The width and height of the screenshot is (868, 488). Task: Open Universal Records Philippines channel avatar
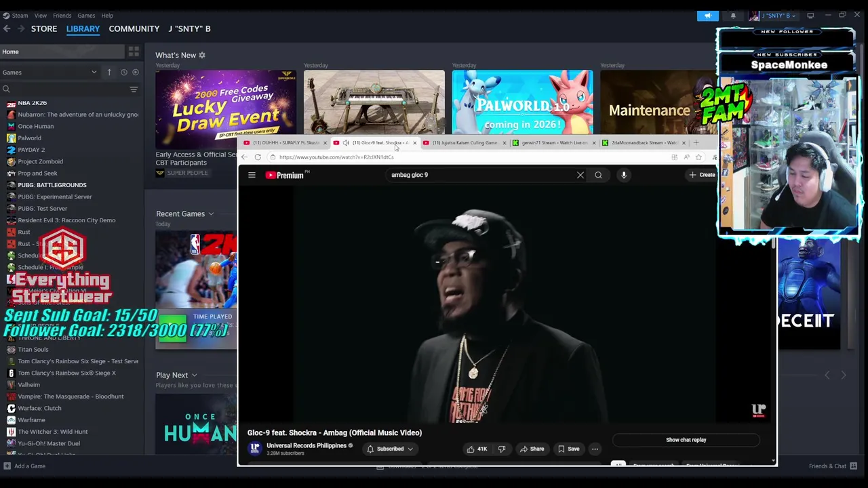255,448
